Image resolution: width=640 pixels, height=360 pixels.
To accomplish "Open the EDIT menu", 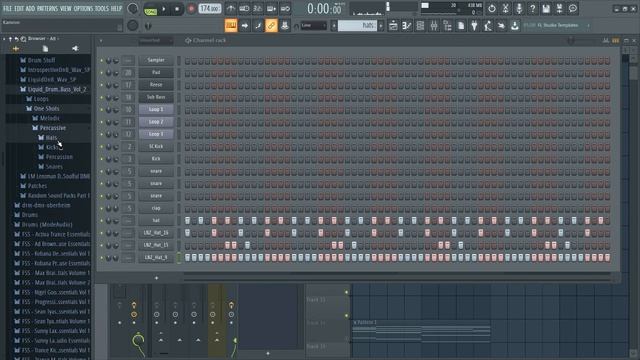I will click(x=19, y=8).
